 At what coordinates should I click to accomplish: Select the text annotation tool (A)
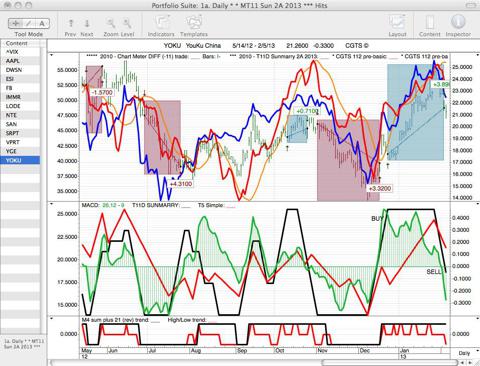coord(42,23)
